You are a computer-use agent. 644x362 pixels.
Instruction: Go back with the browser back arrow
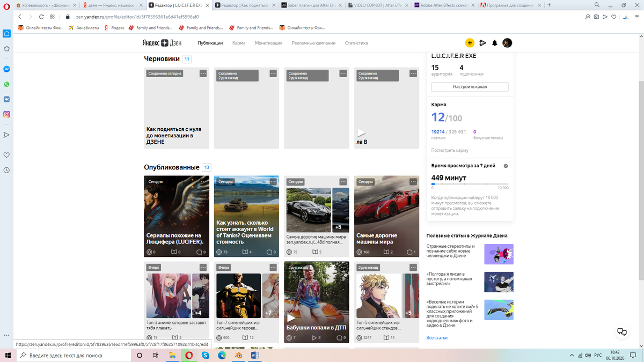[x=20, y=17]
